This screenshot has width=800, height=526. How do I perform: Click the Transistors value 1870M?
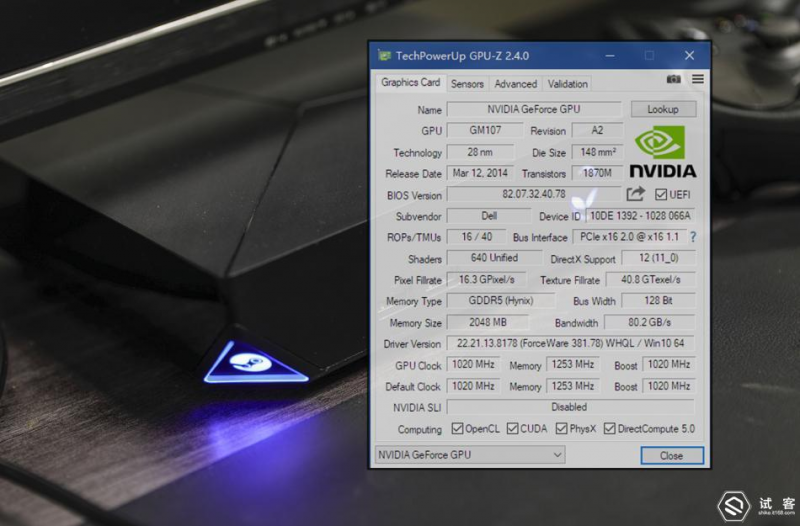597,173
